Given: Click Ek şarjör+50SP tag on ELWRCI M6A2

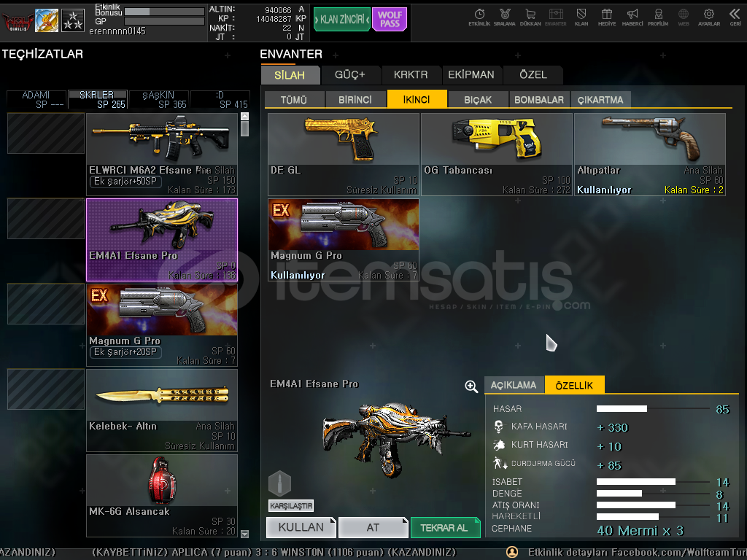Looking at the screenshot, I should coord(125,182).
